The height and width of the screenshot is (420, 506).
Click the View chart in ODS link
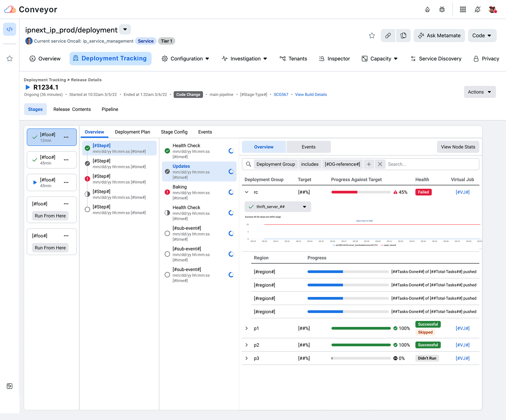coord(364,221)
